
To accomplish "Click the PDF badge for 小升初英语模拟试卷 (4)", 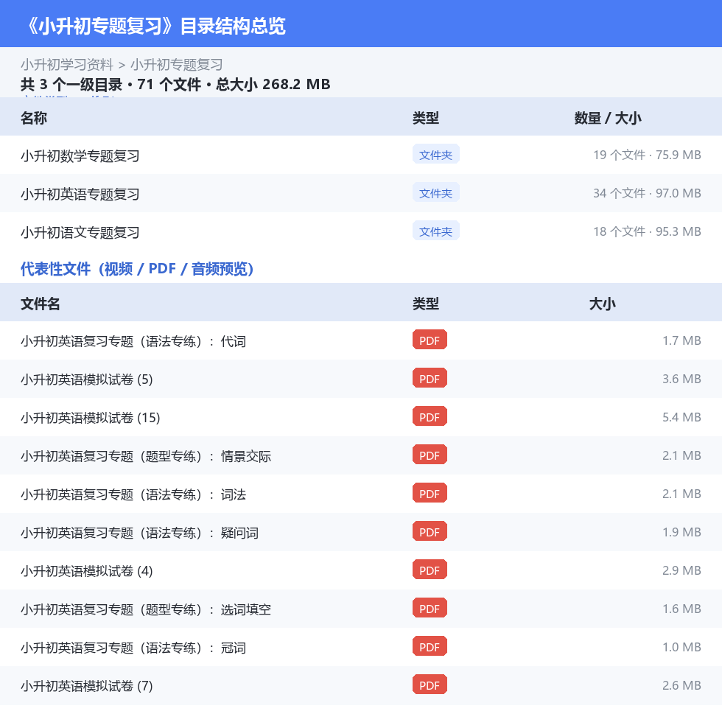I will pos(430,570).
